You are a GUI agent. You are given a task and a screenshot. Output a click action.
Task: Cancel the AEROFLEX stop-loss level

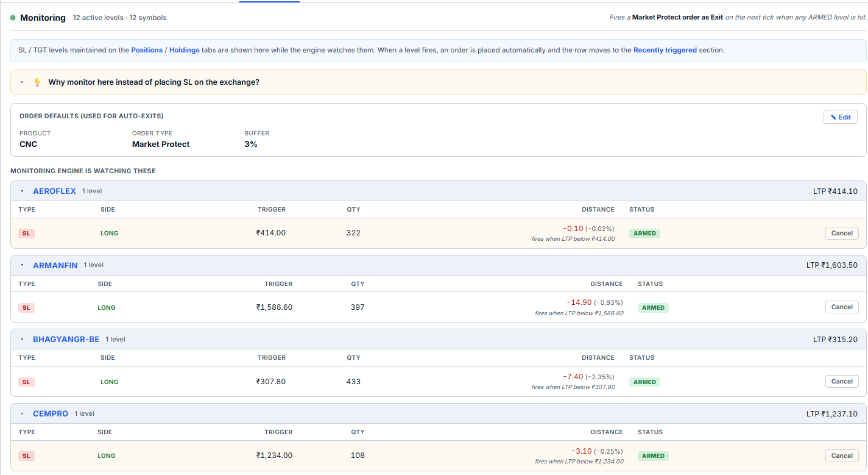click(842, 233)
